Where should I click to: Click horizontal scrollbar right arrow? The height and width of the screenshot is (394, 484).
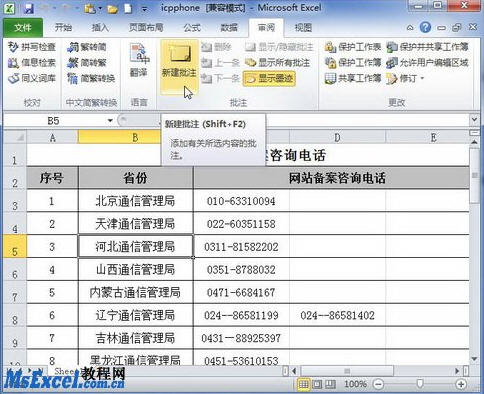point(457,371)
